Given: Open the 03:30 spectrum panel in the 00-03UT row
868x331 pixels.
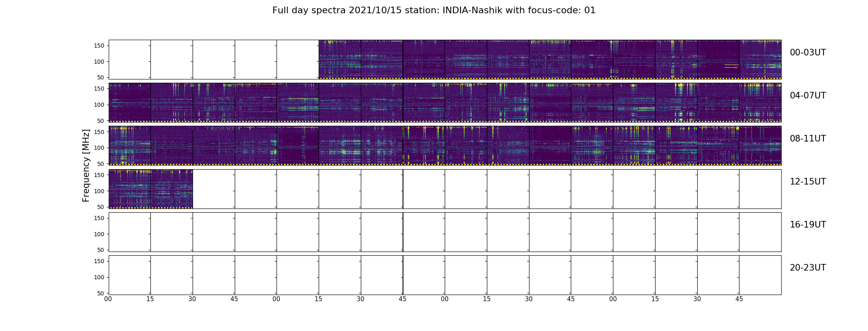Looking at the screenshot, I should click(x=718, y=60).
